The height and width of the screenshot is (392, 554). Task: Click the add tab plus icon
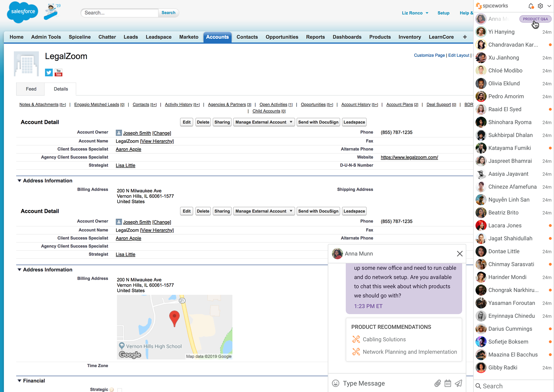pos(465,37)
